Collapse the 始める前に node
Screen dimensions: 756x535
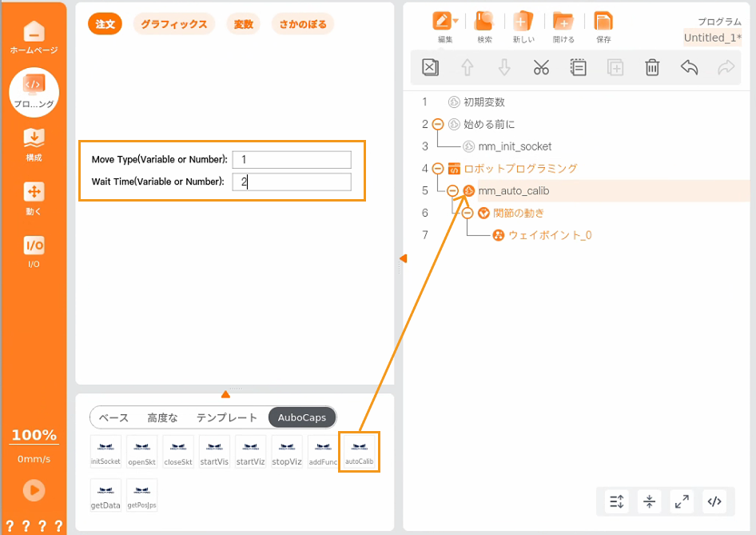click(x=438, y=124)
